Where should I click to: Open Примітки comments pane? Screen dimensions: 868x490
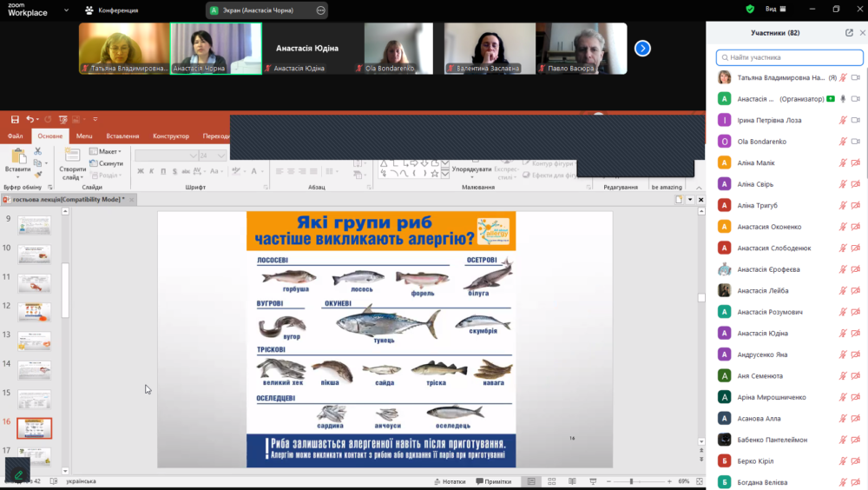point(494,481)
